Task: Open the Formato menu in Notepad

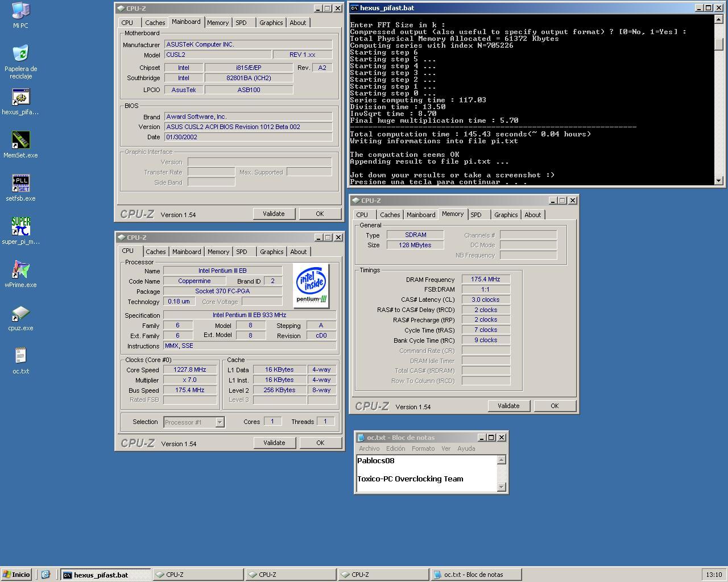Action: [x=423, y=448]
